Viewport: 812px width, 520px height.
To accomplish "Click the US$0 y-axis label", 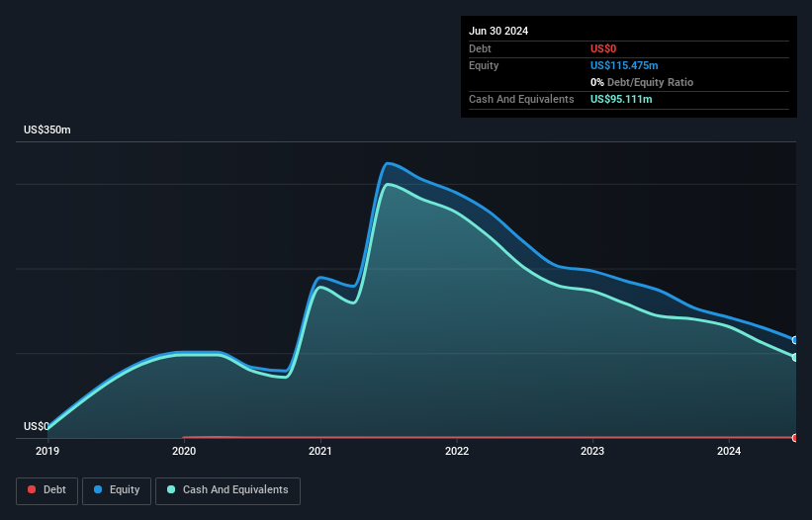I will 37,426.
